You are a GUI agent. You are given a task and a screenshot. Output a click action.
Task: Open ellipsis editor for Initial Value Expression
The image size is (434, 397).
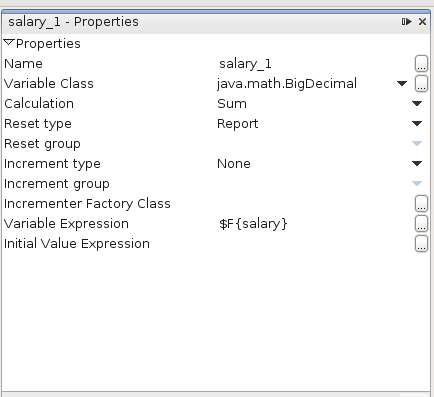tap(421, 244)
